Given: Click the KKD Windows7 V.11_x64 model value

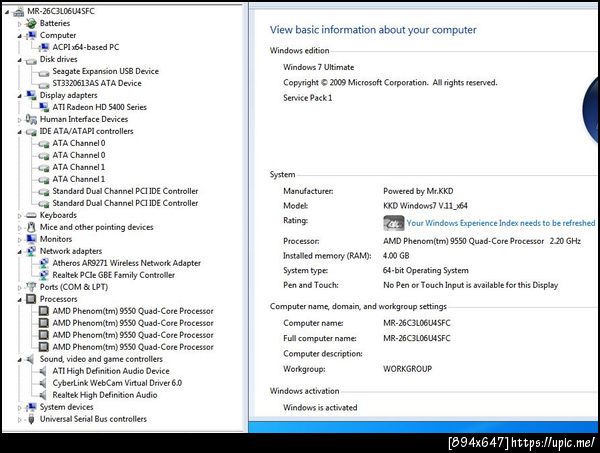Looking at the screenshot, I should click(425, 206).
